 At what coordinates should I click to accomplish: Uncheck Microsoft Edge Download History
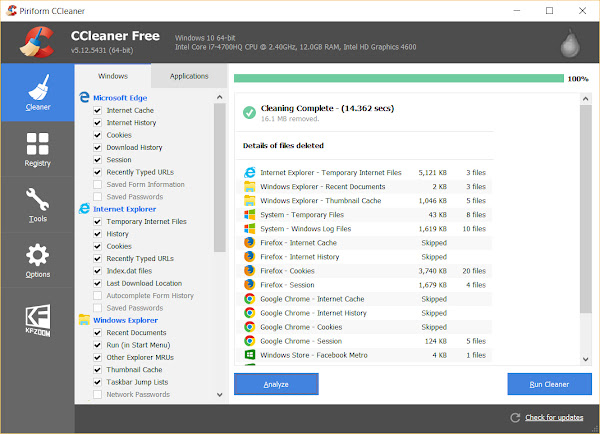98,147
